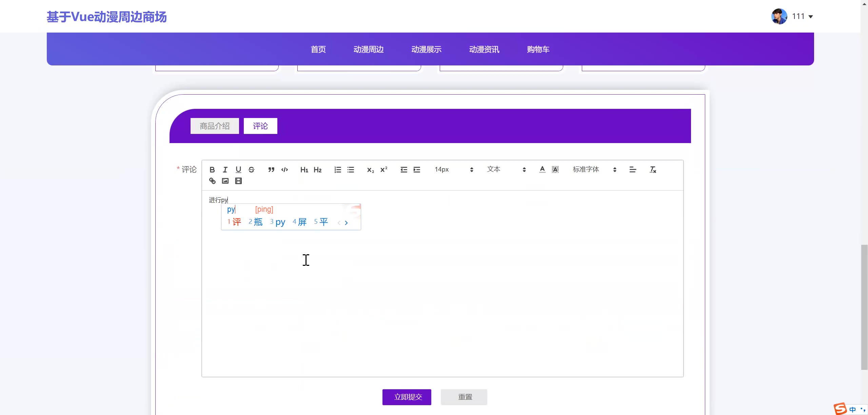Insert video into comment
Screen dimensions: 868x415
tap(238, 181)
